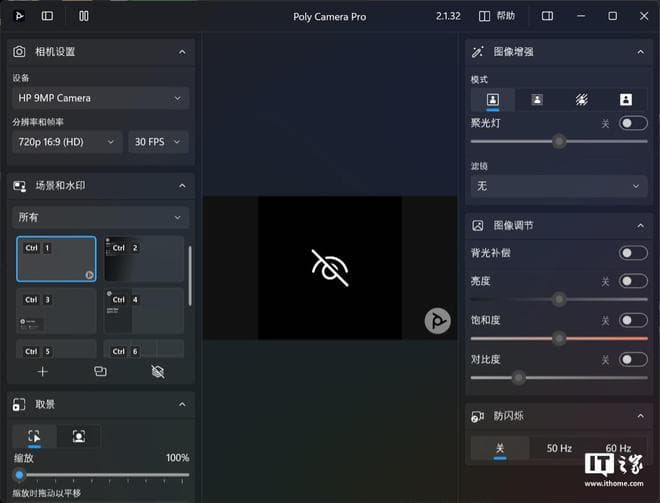Open the HP 9MP Camera device dropdown

pyautogui.click(x=100, y=98)
